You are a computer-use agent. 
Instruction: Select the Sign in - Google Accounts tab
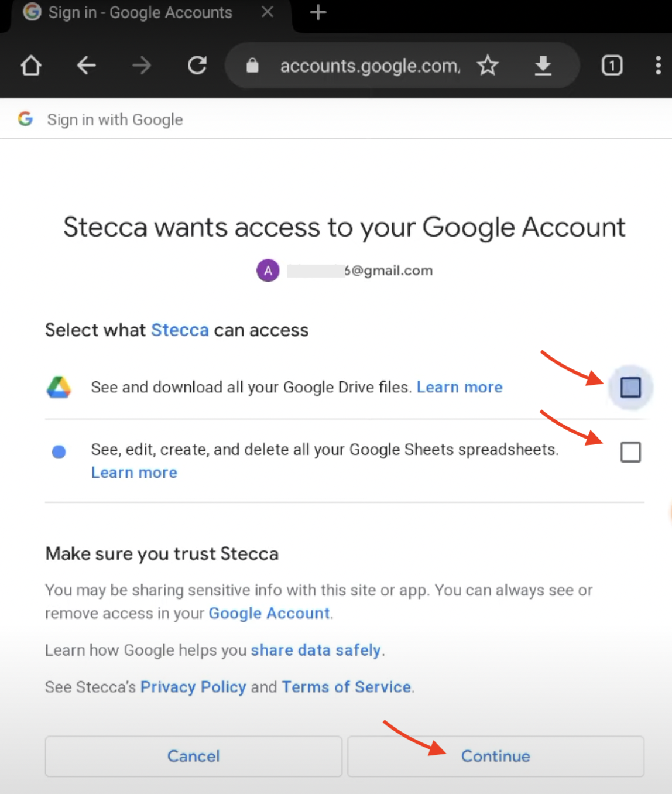139,12
